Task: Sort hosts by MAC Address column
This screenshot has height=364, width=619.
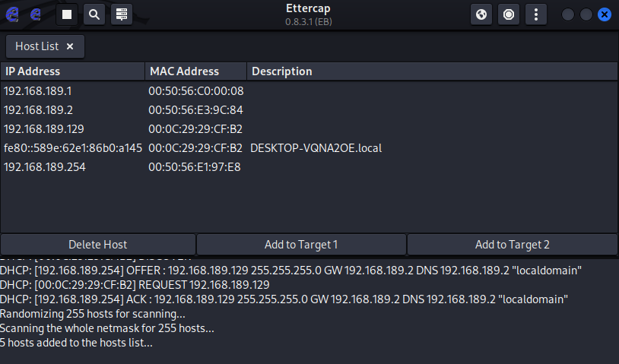Action: click(x=195, y=71)
